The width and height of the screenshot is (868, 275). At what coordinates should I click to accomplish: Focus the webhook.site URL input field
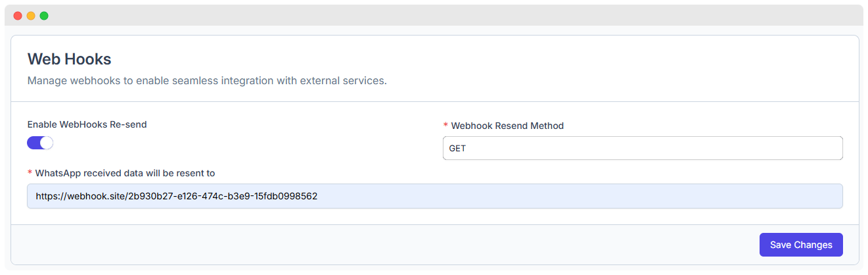pos(434,196)
